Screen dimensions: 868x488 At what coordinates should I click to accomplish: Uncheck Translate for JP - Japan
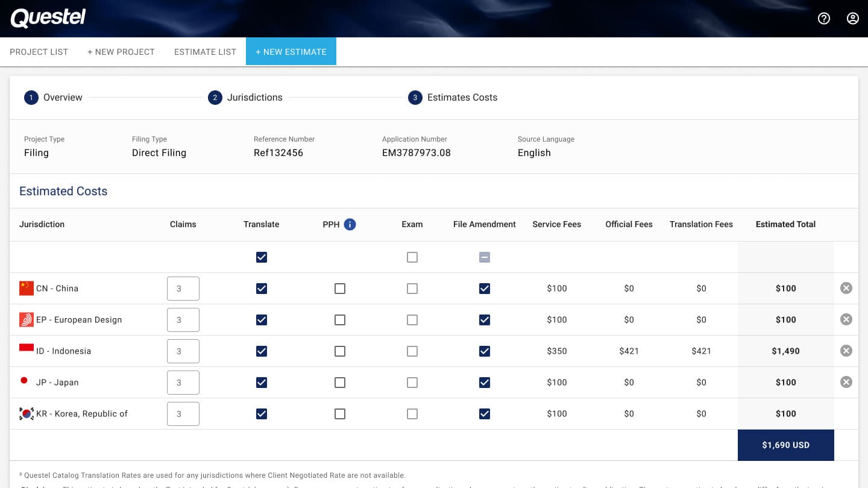[x=262, y=383]
